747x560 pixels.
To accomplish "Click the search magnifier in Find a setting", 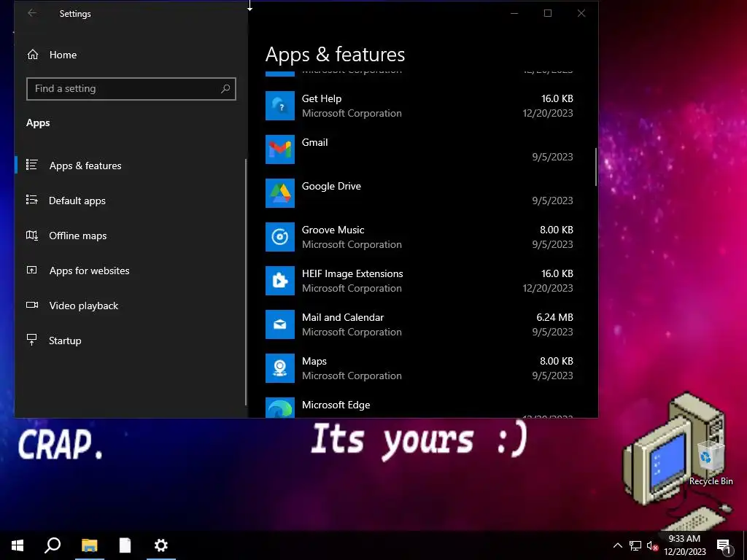I will 225,88.
